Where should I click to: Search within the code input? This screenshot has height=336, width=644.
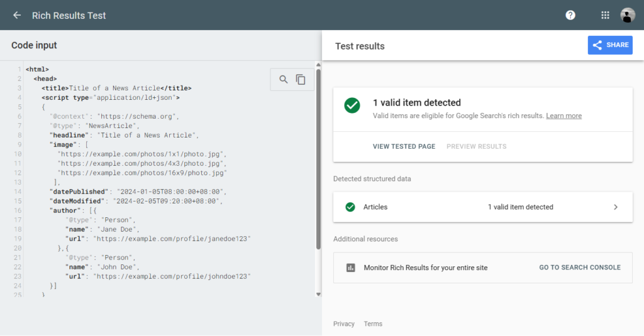coord(284,79)
